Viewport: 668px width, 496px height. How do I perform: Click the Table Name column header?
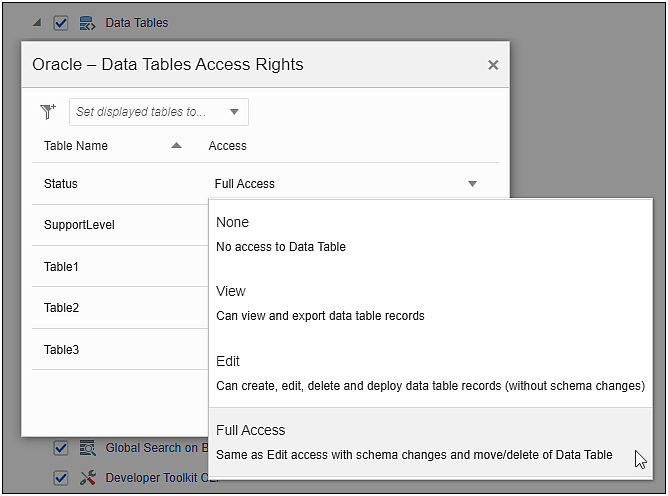click(x=76, y=146)
